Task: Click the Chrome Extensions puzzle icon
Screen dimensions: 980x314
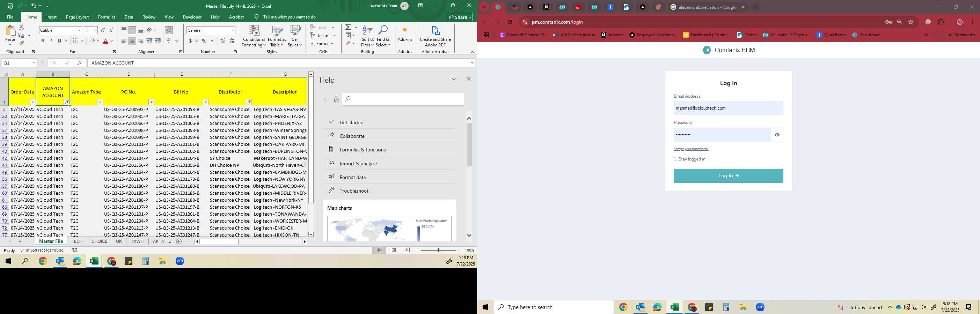Action: 941,22
